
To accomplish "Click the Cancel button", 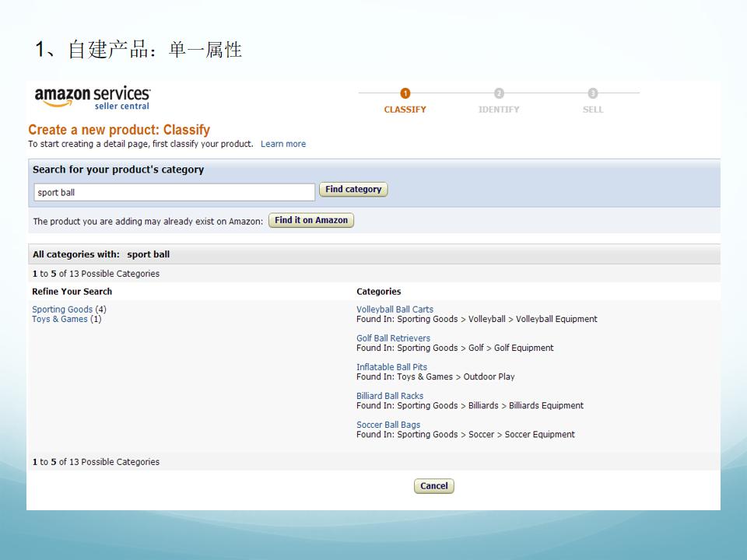I will click(x=433, y=486).
